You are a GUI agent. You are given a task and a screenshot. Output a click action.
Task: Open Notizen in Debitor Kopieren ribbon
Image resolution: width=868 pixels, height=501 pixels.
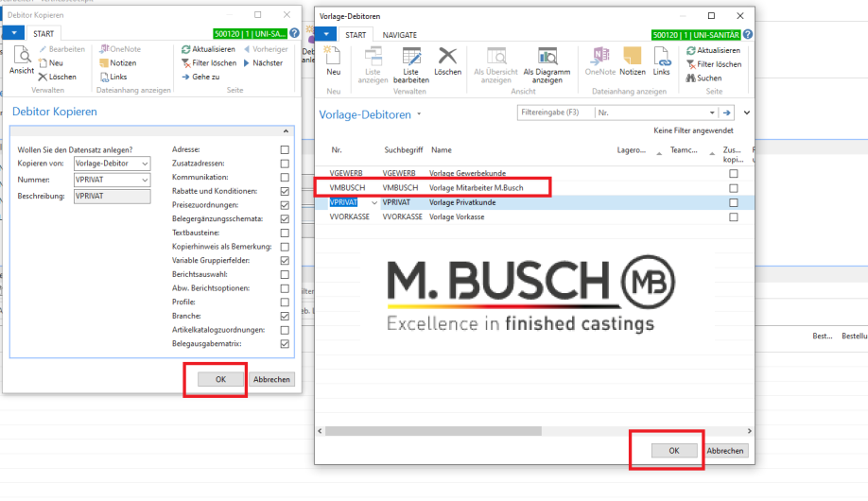click(x=118, y=63)
